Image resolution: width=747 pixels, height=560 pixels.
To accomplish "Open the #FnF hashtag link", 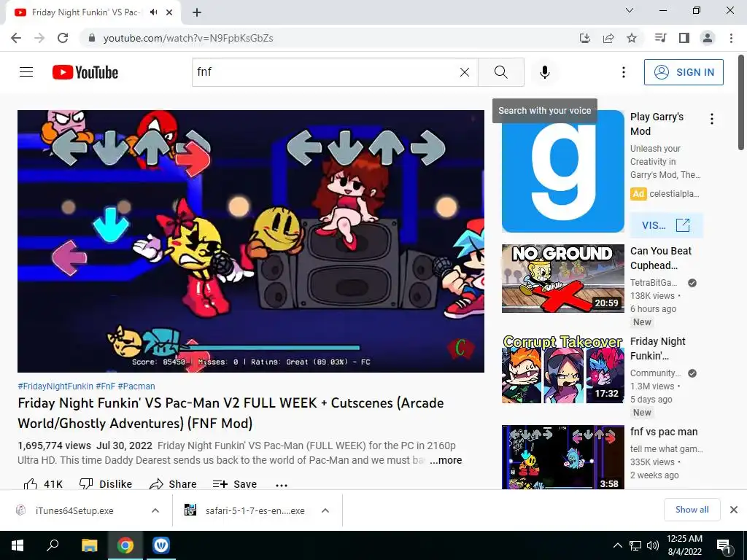I will tap(105, 386).
